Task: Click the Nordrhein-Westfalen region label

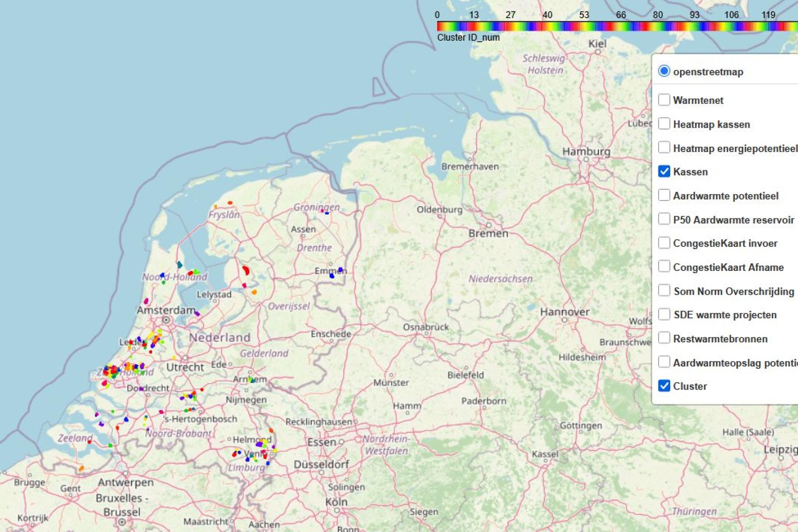Action: (386, 445)
